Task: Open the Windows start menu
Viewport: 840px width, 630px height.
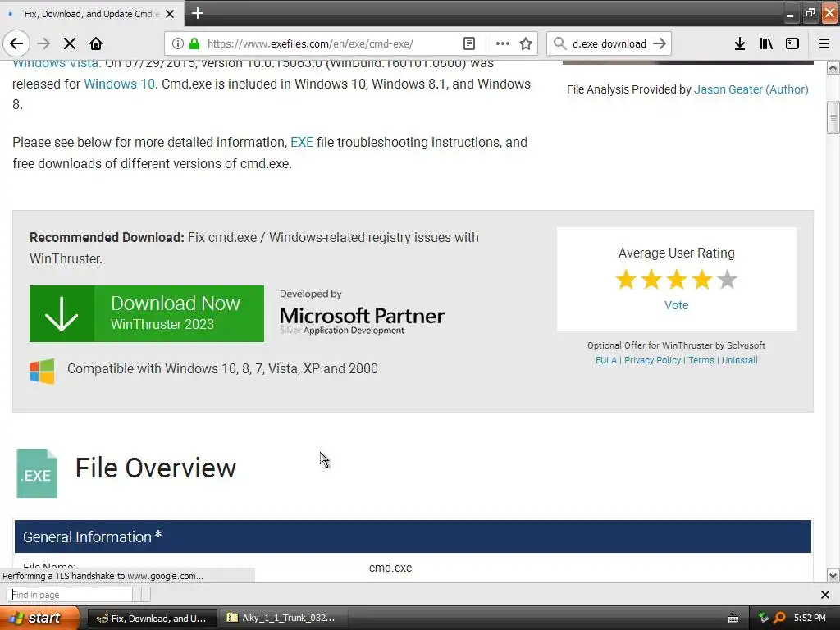Action: pos(39,618)
